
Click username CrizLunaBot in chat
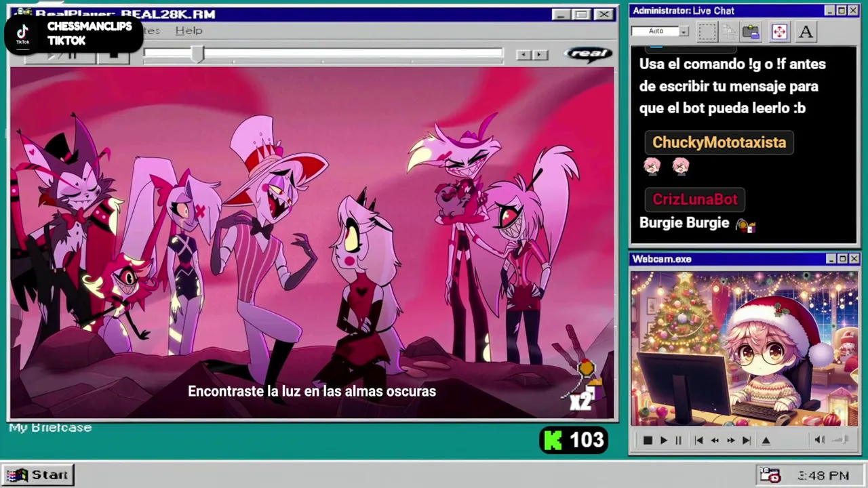[695, 199]
